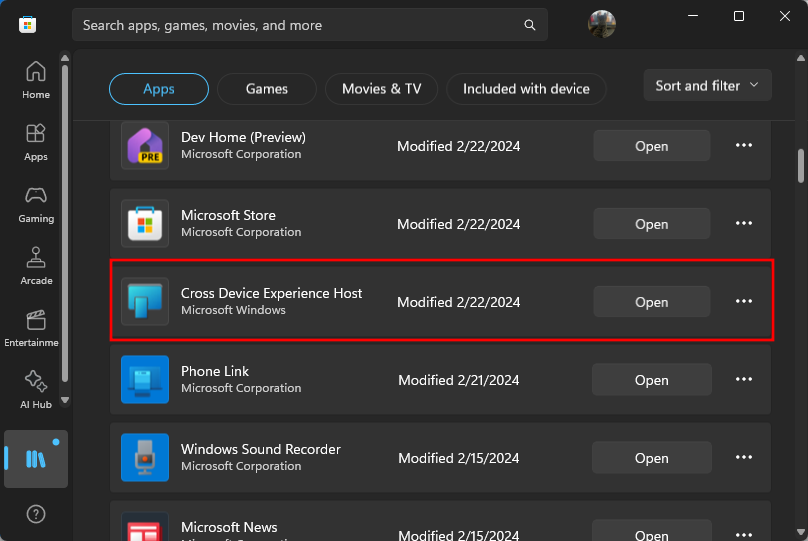Click the Phone Link title text
Viewport: 808px width, 541px height.
point(215,371)
